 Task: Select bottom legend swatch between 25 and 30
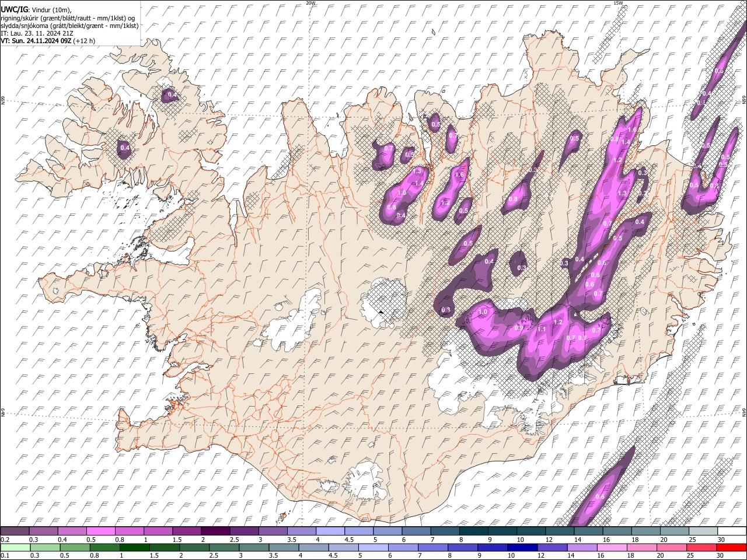[x=701, y=547]
